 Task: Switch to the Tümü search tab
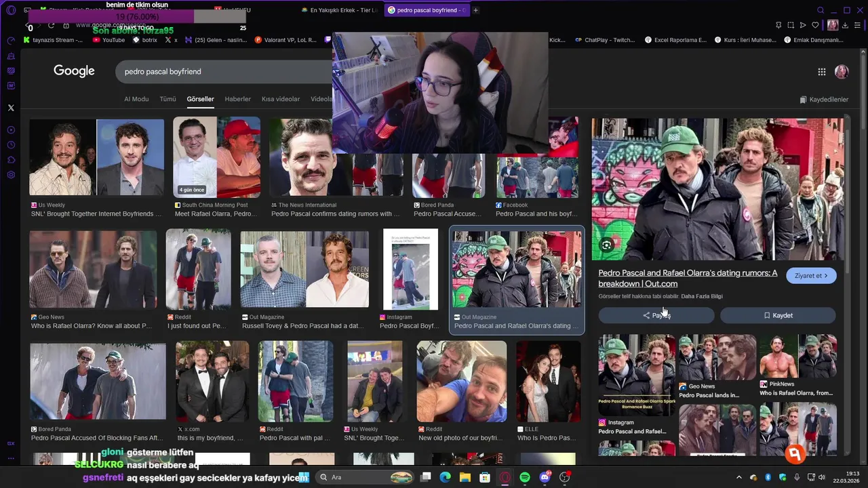click(167, 99)
